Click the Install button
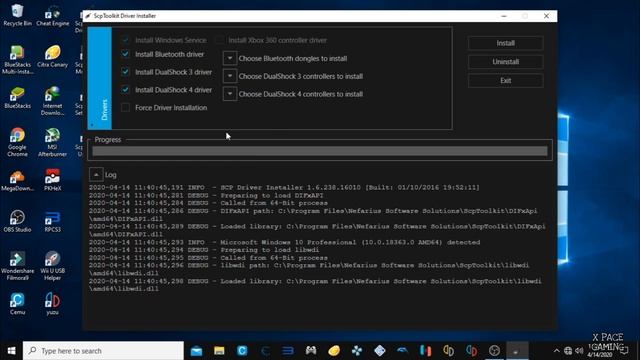This screenshot has height=360, width=640. (x=505, y=43)
